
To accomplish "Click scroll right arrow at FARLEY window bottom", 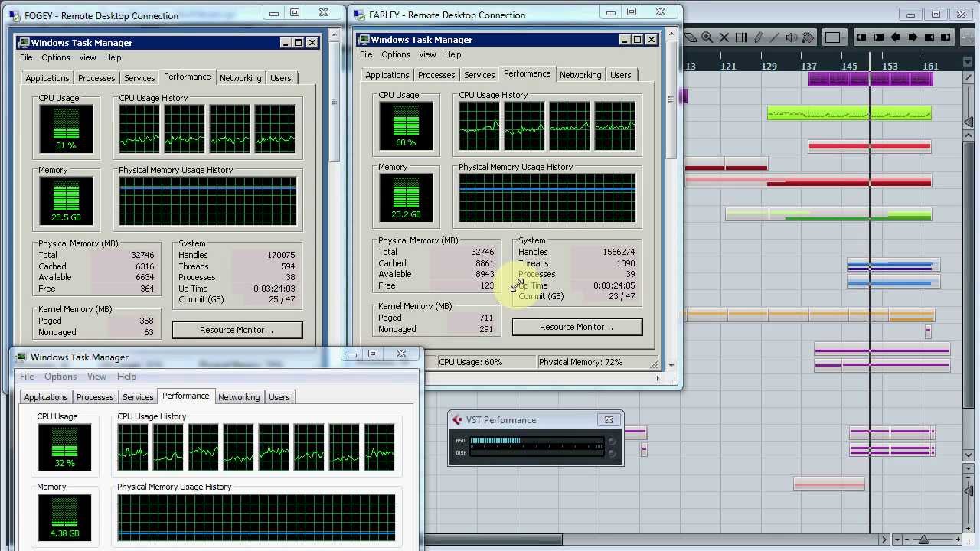I will 658,377.
